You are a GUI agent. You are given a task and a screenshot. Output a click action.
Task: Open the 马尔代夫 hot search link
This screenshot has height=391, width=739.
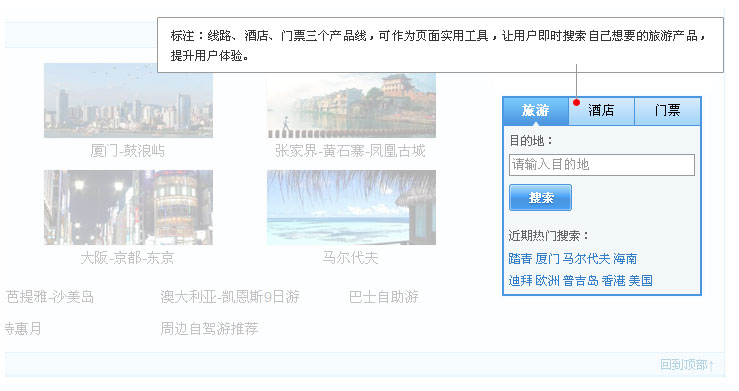coord(586,259)
